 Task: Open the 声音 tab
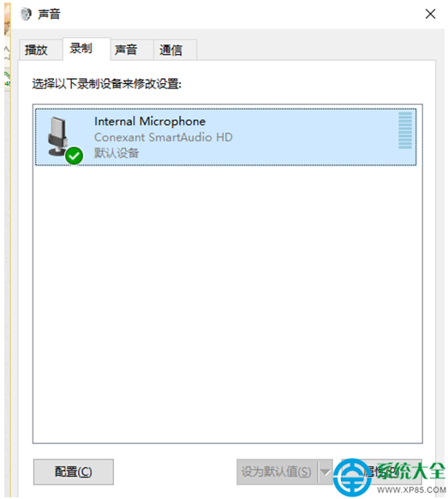[x=126, y=50]
